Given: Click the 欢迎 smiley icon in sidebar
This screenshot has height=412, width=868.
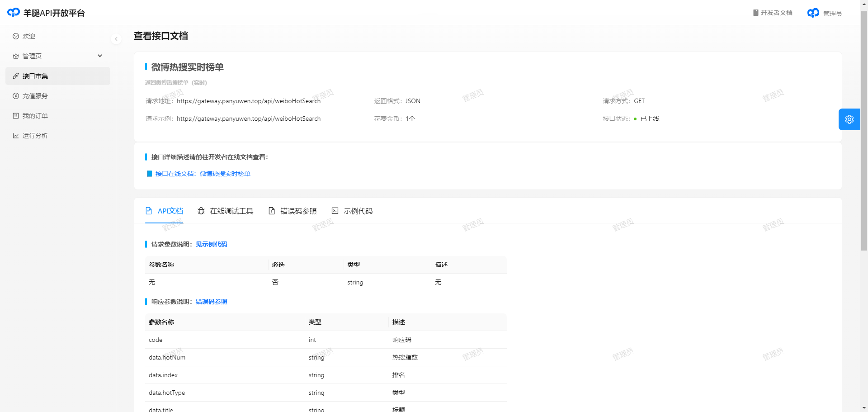Looking at the screenshot, I should coord(16,36).
